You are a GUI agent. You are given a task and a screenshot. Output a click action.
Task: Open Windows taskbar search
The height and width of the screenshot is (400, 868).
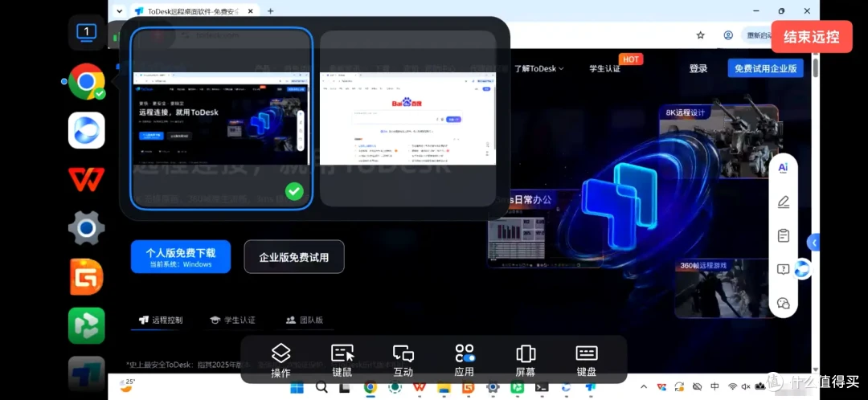click(x=321, y=388)
